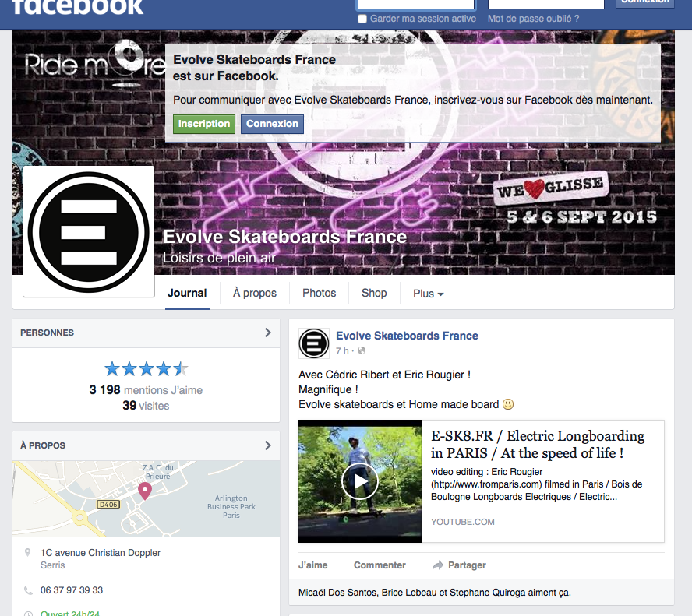
Task: Open the Evolve Skateboards profile picture
Action: click(x=89, y=231)
